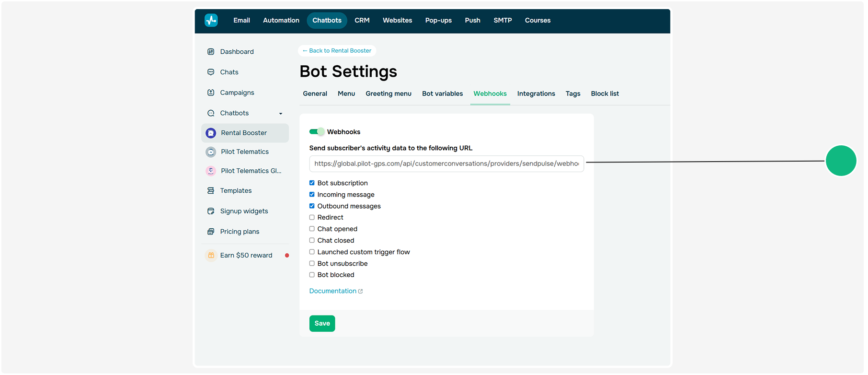Open the Automation top menu

click(x=281, y=20)
